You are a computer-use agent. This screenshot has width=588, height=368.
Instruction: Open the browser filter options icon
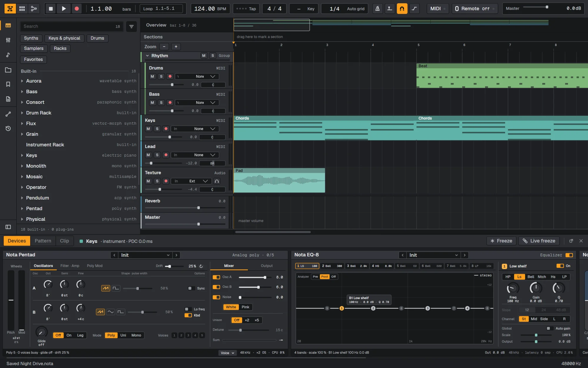click(x=131, y=26)
